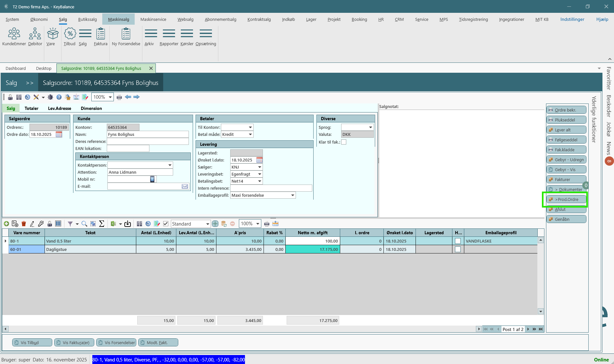The height and width of the screenshot is (364, 614).
Task: Click the sigma sum icon in grid toolbar
Action: pos(102,224)
